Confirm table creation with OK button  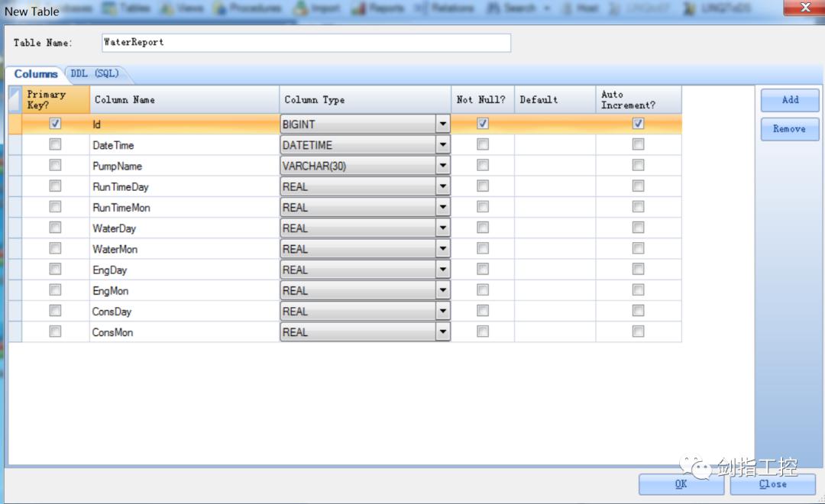click(681, 484)
